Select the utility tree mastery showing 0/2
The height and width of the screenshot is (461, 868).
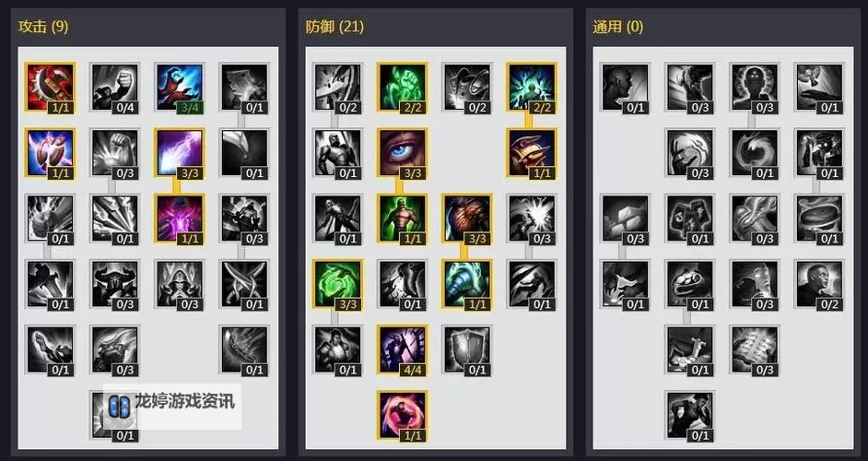point(820,284)
